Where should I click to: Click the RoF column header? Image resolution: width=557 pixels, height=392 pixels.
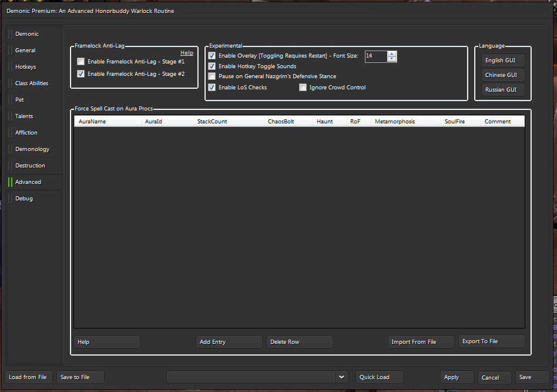358,121
